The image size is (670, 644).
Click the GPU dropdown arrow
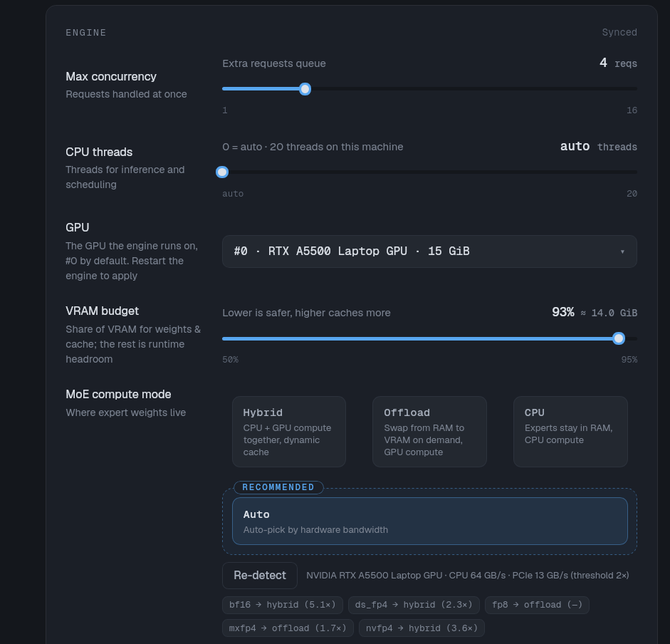click(x=622, y=251)
